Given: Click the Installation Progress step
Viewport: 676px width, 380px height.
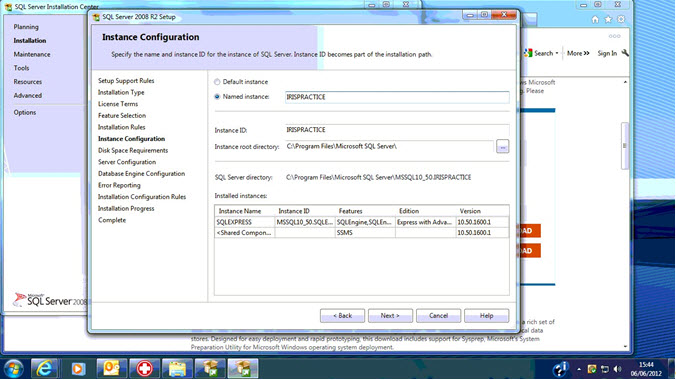Looking at the screenshot, I should pyautogui.click(x=126, y=209).
